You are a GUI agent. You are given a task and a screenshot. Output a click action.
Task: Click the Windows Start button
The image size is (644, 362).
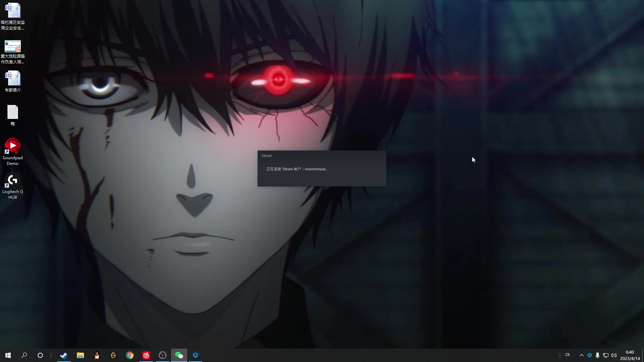8,355
